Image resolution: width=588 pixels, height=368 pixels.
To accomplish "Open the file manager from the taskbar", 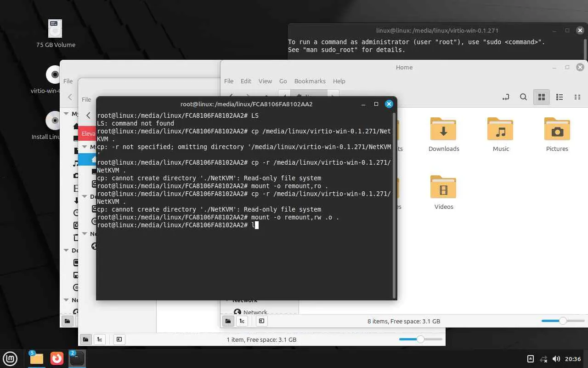I will coord(36,358).
